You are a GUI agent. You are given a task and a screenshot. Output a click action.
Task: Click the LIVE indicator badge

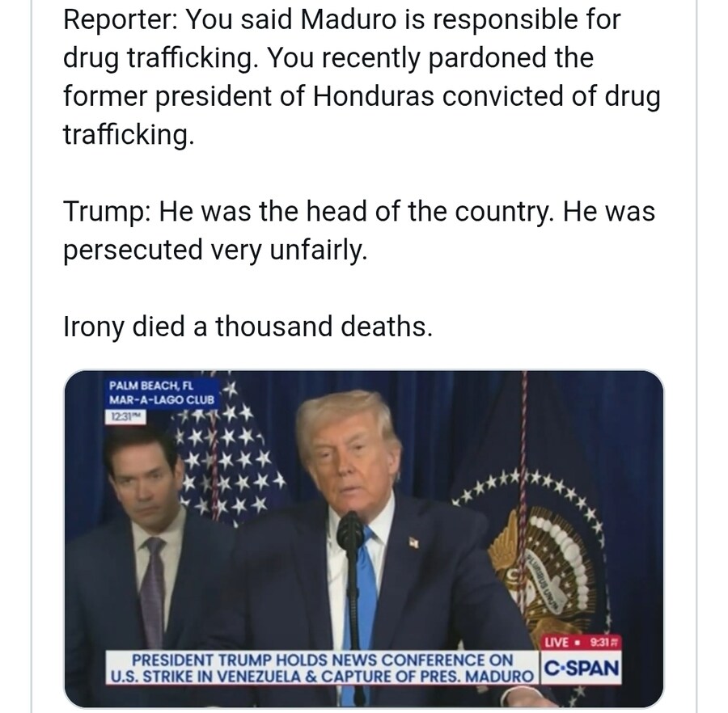click(559, 643)
